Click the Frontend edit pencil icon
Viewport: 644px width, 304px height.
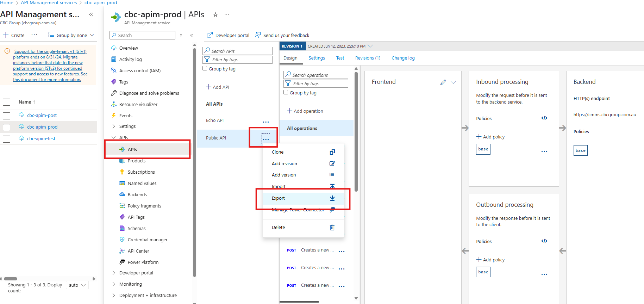443,82
